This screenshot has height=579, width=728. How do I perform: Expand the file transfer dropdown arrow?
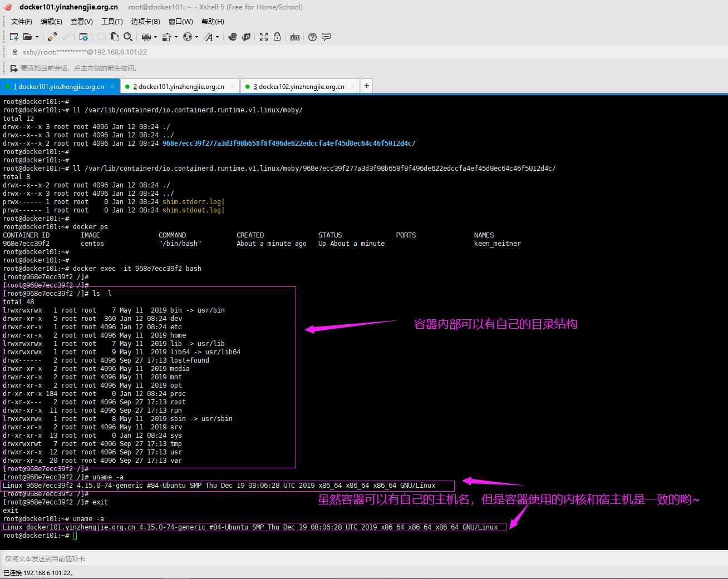(x=176, y=37)
